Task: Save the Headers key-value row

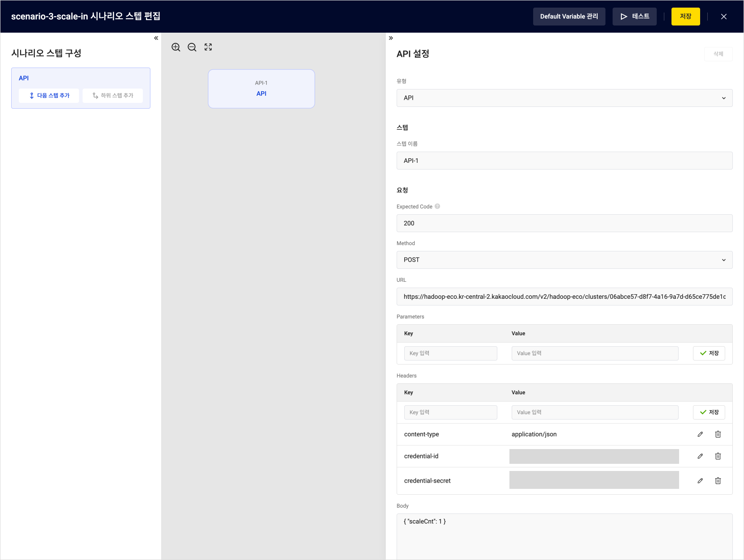Action: pyautogui.click(x=709, y=412)
